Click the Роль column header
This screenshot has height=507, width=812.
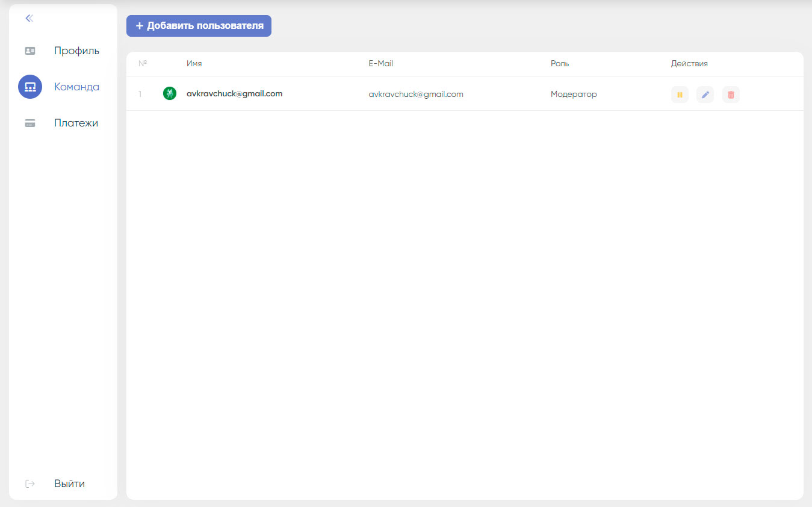[559, 63]
